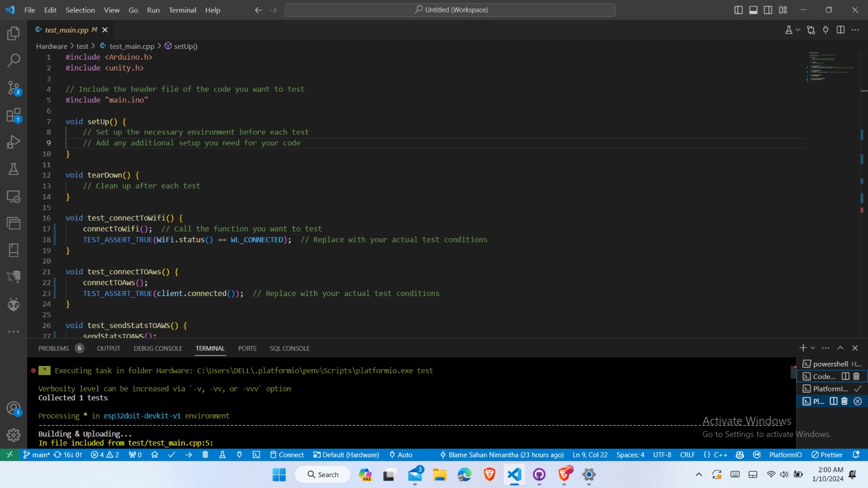Switch to DEBUG CONSOLE tab

click(x=158, y=348)
